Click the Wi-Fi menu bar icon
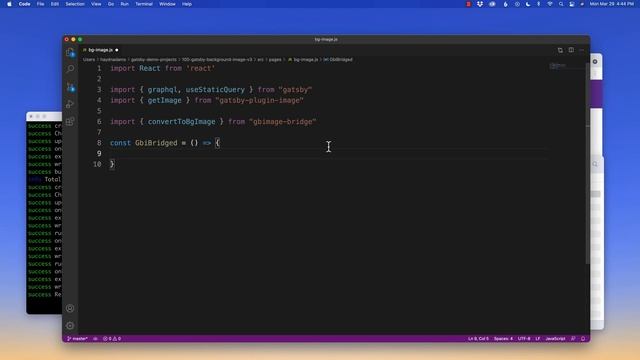This screenshot has width=640, height=360. [x=550, y=4]
